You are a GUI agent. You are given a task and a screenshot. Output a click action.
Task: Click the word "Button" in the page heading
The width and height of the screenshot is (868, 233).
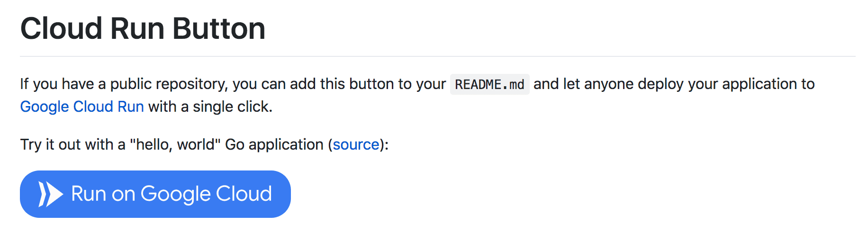219,28
